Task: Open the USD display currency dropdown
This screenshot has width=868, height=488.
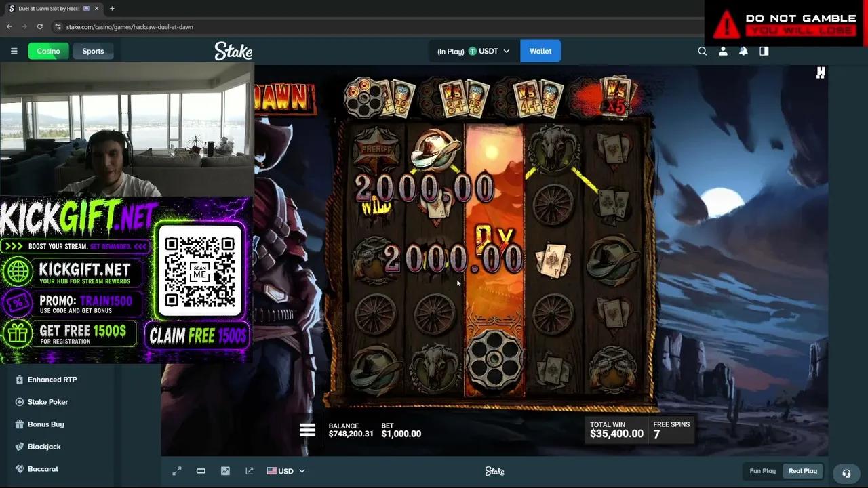Action: (x=285, y=471)
